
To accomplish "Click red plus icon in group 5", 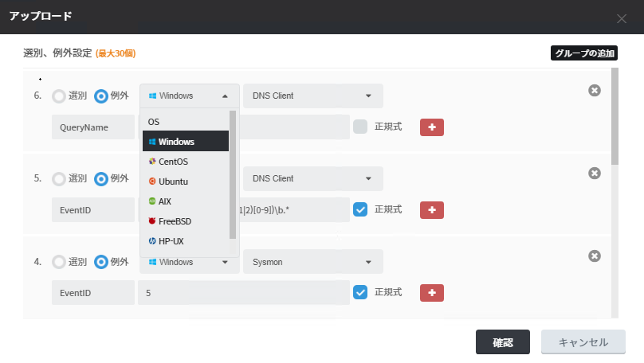I will coord(431,210).
